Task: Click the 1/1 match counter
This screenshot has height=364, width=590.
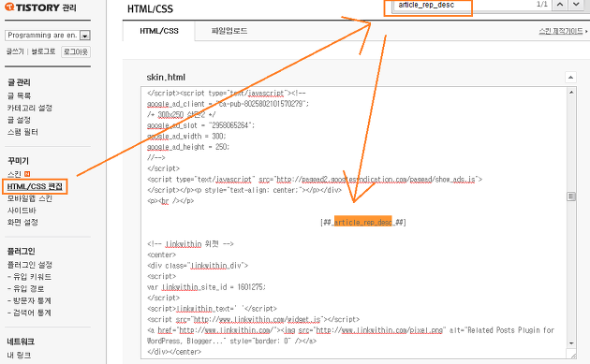Action: 542,4
